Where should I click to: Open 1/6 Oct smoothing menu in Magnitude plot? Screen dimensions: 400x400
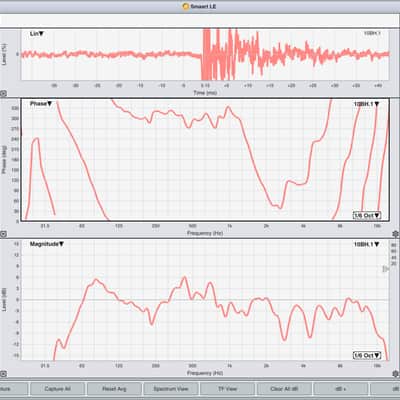pyautogui.click(x=367, y=355)
